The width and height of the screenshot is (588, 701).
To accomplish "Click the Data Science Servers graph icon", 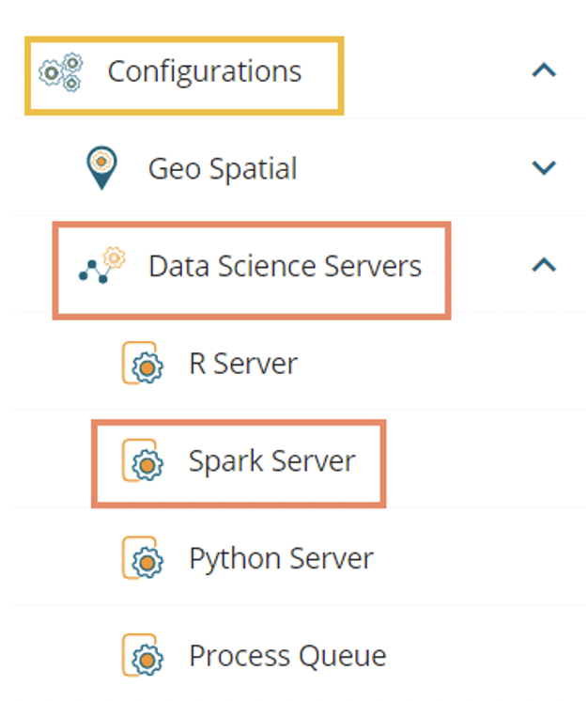I will [x=101, y=266].
